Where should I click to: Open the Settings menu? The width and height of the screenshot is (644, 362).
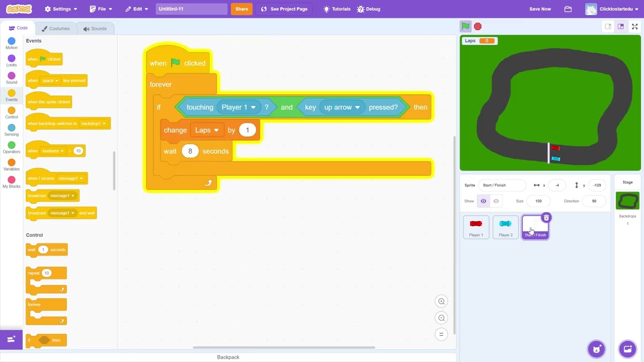point(61,9)
